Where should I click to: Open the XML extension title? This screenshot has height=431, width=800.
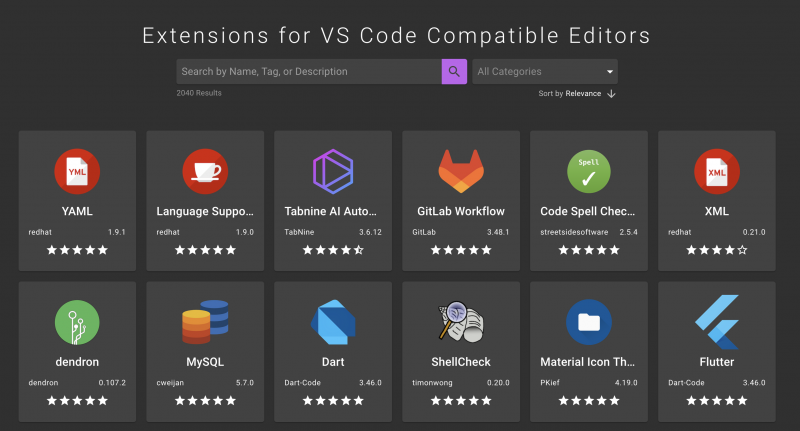click(x=717, y=211)
